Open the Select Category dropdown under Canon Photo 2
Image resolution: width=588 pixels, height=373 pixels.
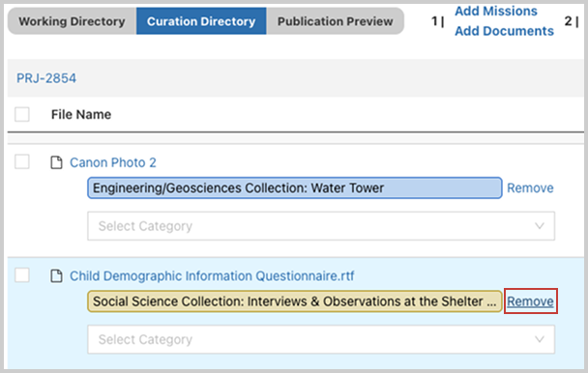coord(321,226)
